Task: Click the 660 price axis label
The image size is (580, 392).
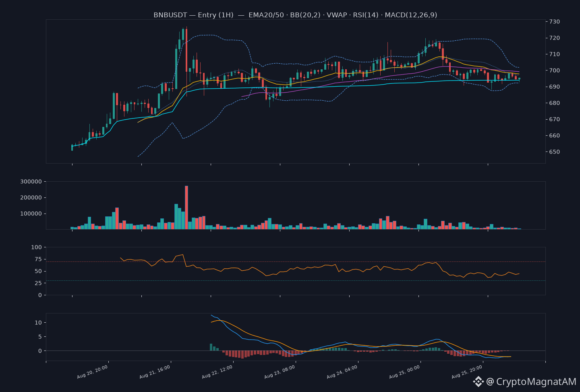Action: pos(554,136)
